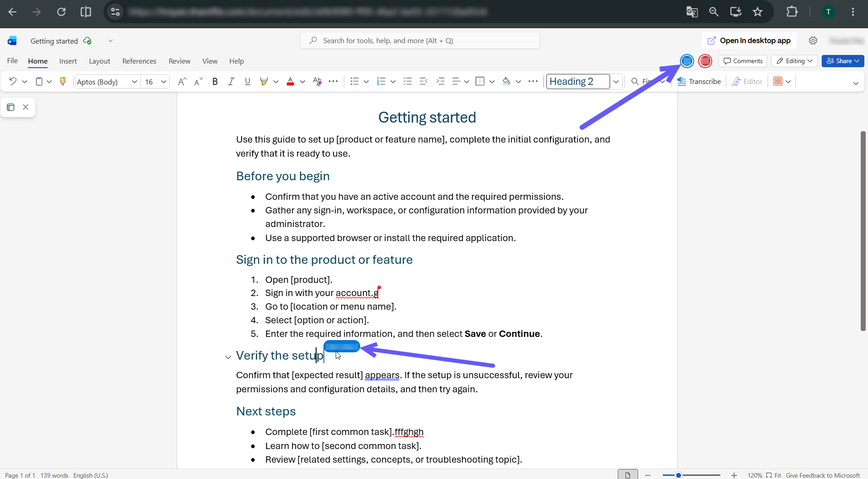Expand the ribbon display options chevron
The image size is (868, 479).
(856, 83)
